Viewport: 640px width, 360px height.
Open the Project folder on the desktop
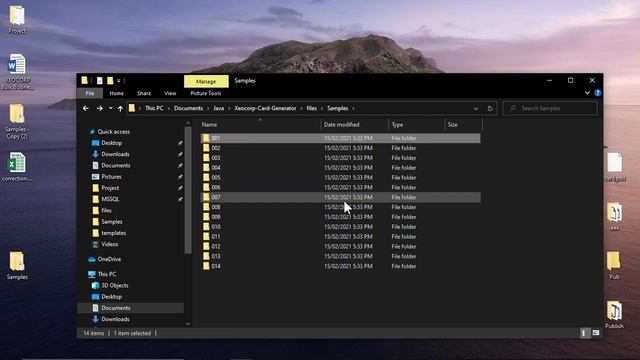click(17, 19)
